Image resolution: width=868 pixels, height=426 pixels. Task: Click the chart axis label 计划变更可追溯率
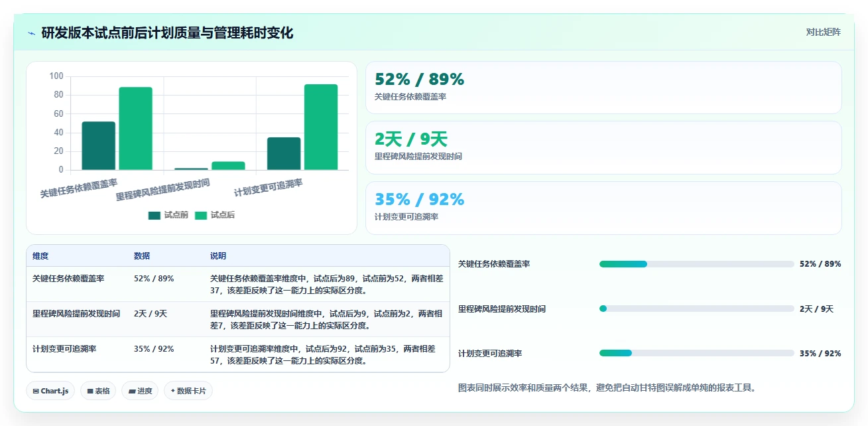pos(269,188)
